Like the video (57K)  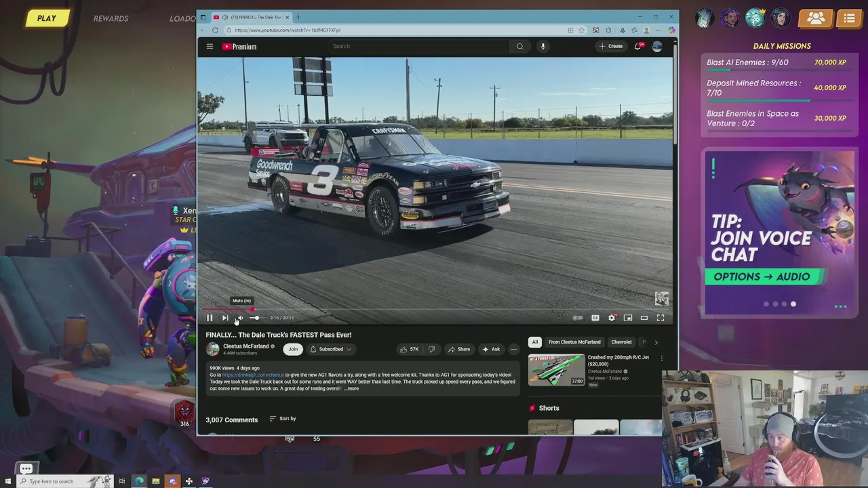[410, 349]
